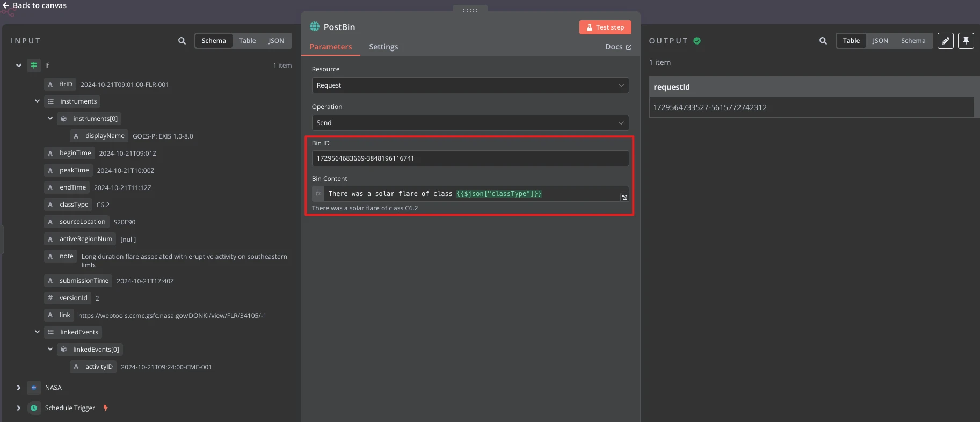The width and height of the screenshot is (980, 422).
Task: Open the Parameters tab
Action: [331, 47]
